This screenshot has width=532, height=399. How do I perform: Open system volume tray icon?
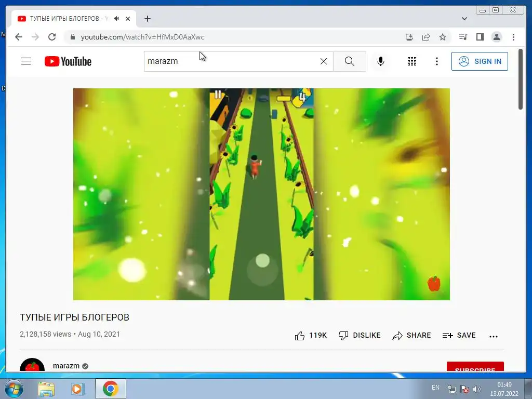477,389
